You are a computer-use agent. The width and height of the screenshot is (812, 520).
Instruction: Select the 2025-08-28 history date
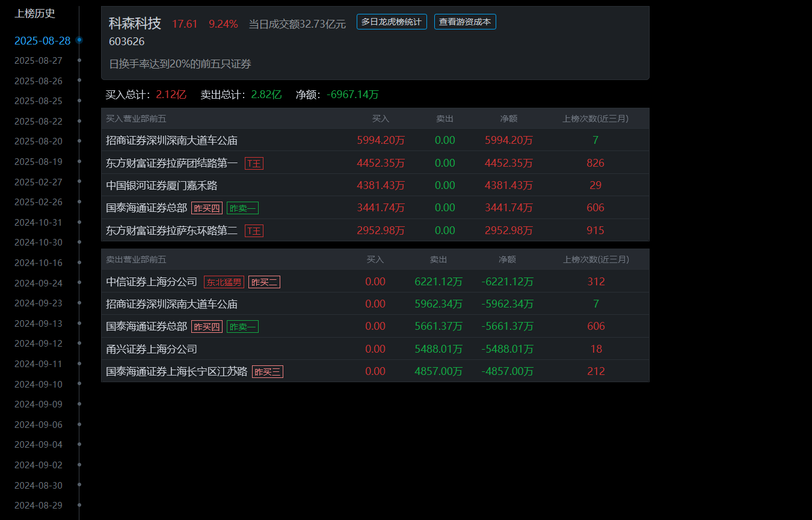(x=43, y=41)
